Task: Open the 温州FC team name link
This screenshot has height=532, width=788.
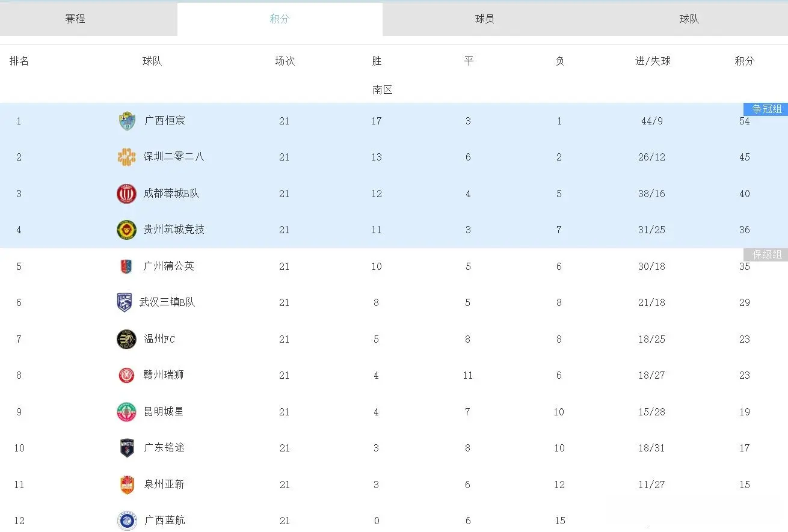Action: coord(159,339)
